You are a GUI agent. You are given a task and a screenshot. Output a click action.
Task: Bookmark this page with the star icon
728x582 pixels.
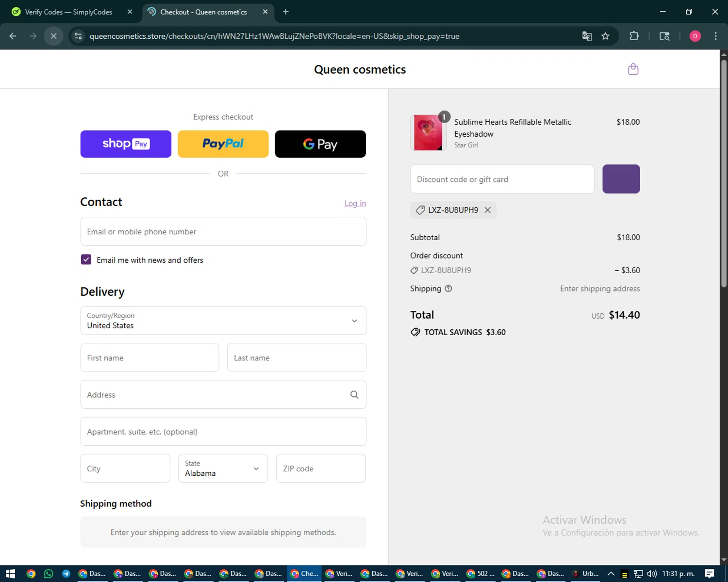click(x=605, y=36)
